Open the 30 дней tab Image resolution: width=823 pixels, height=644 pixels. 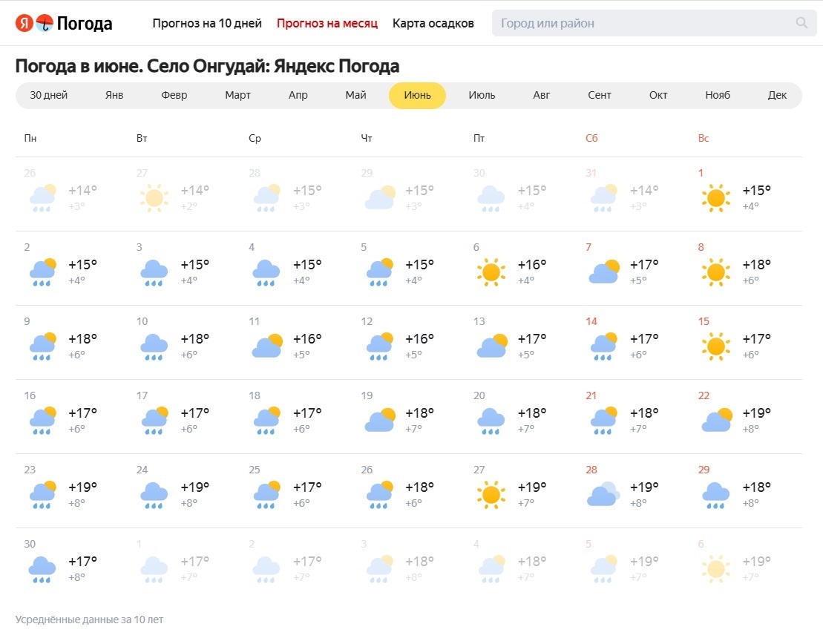[x=48, y=95]
